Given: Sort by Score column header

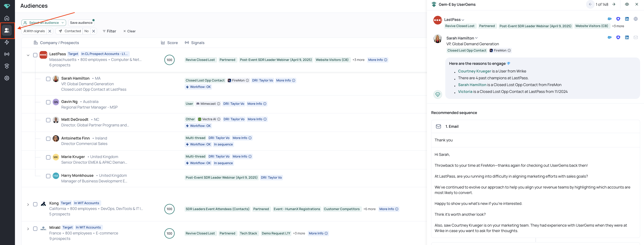Looking at the screenshot, I should [x=169, y=43].
